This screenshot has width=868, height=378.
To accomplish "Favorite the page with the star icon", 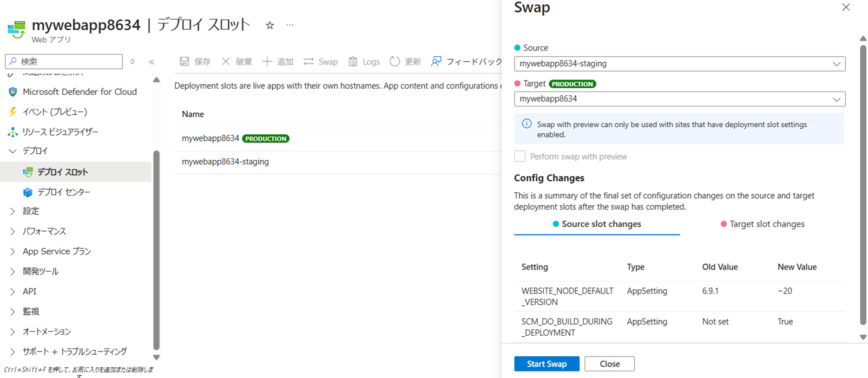I will [x=270, y=25].
